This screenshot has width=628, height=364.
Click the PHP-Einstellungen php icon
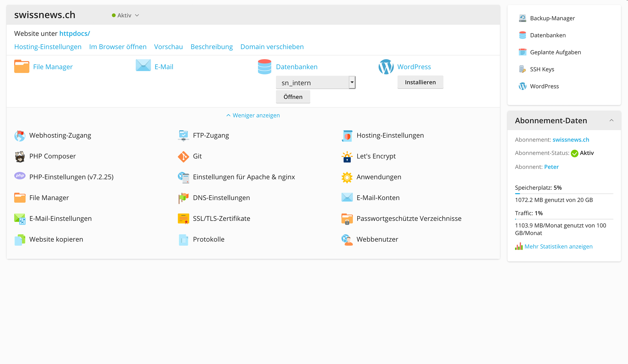pyautogui.click(x=20, y=176)
